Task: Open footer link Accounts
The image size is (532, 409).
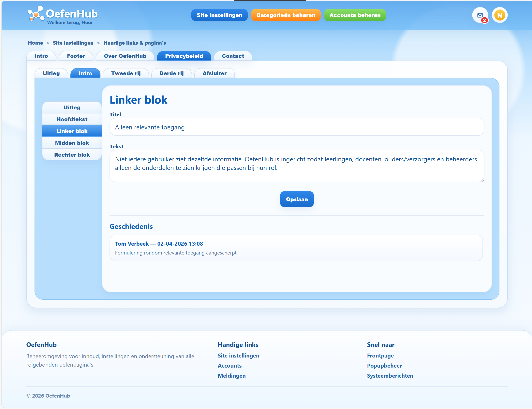Action: click(x=230, y=366)
